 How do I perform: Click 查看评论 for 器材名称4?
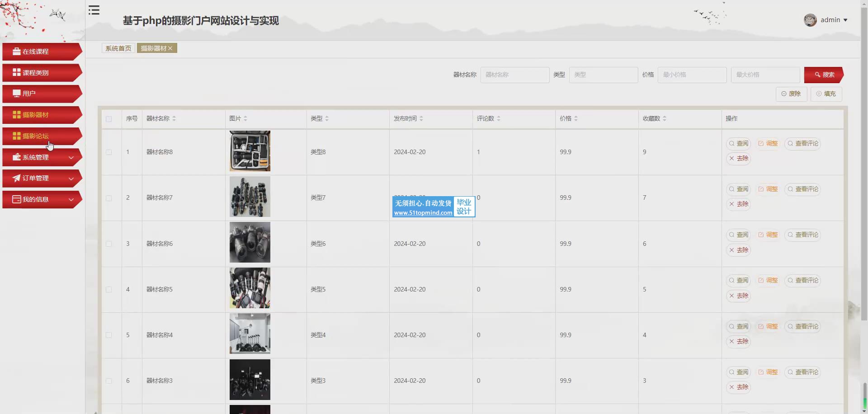(803, 326)
